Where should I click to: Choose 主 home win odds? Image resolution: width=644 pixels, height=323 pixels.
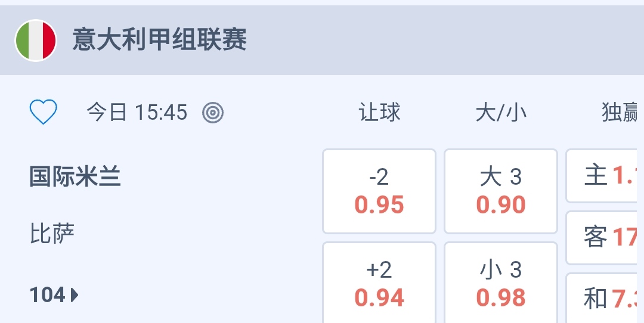605,176
